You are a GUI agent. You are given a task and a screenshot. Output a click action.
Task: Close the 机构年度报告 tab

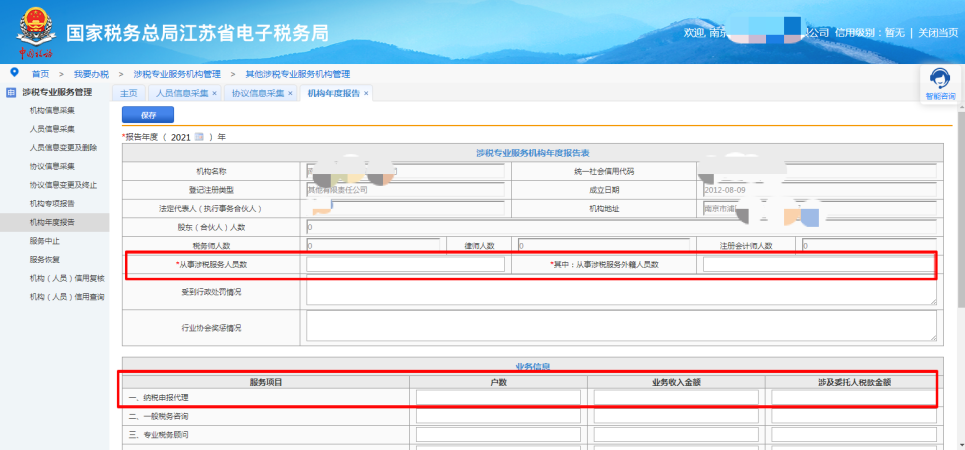coord(366,93)
